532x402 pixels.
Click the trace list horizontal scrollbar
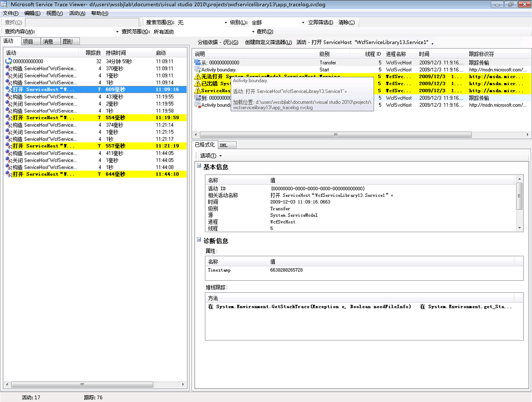[336, 135]
